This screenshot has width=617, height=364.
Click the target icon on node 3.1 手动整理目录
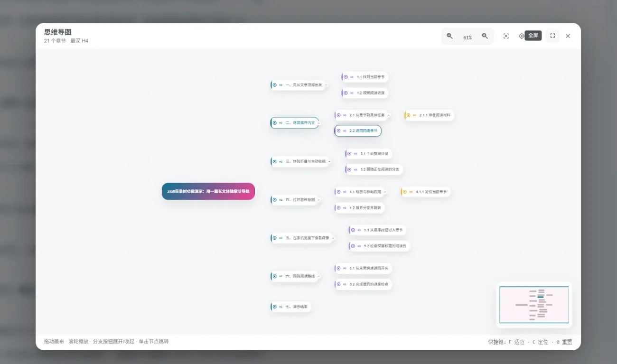pyautogui.click(x=349, y=154)
